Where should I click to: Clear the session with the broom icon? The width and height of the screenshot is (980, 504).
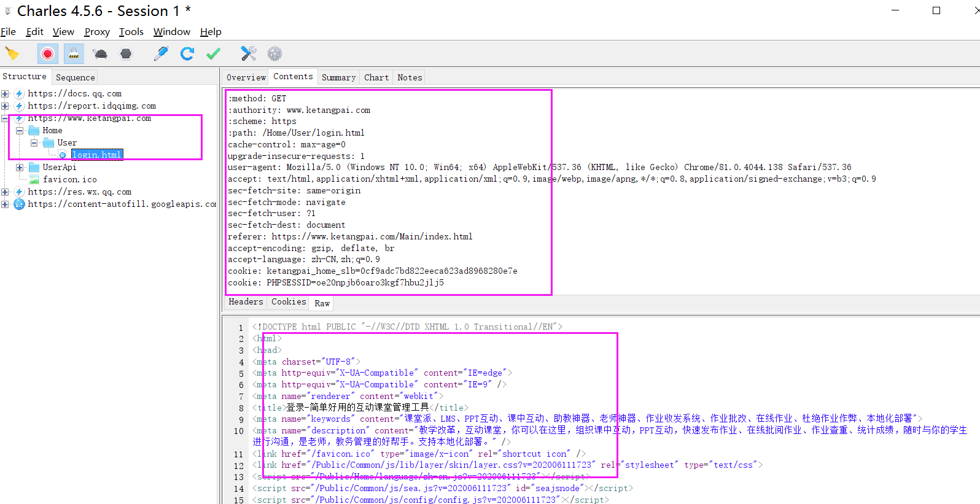[12, 54]
